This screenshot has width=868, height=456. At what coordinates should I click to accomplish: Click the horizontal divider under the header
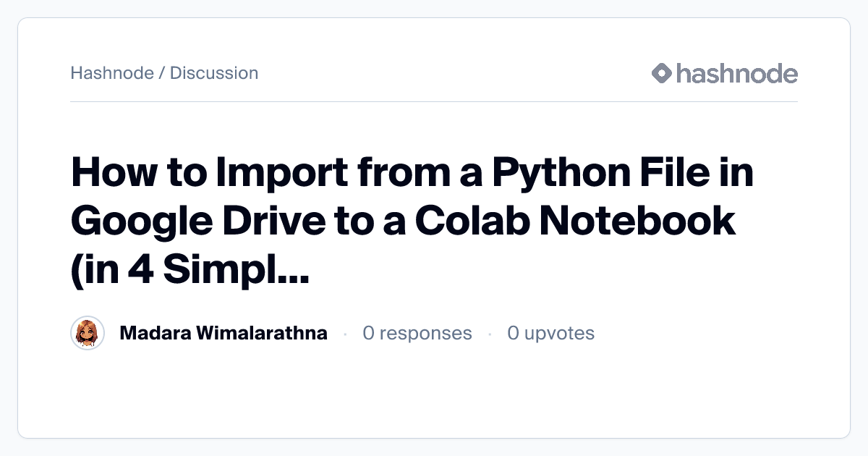[x=434, y=102]
